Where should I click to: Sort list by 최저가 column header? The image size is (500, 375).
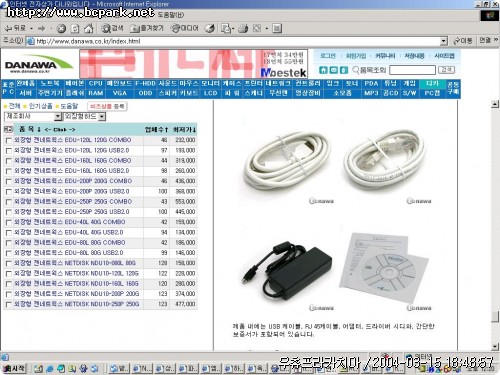pyautogui.click(x=184, y=129)
